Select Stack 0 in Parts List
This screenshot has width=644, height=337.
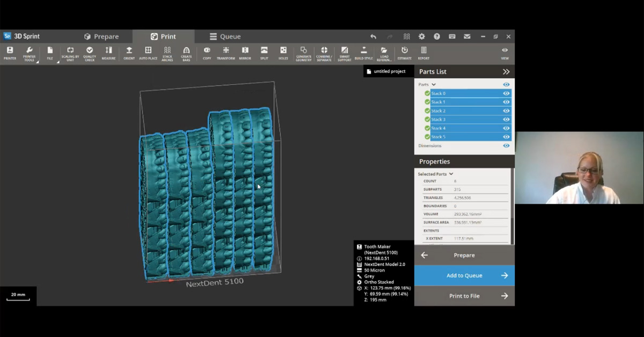471,93
